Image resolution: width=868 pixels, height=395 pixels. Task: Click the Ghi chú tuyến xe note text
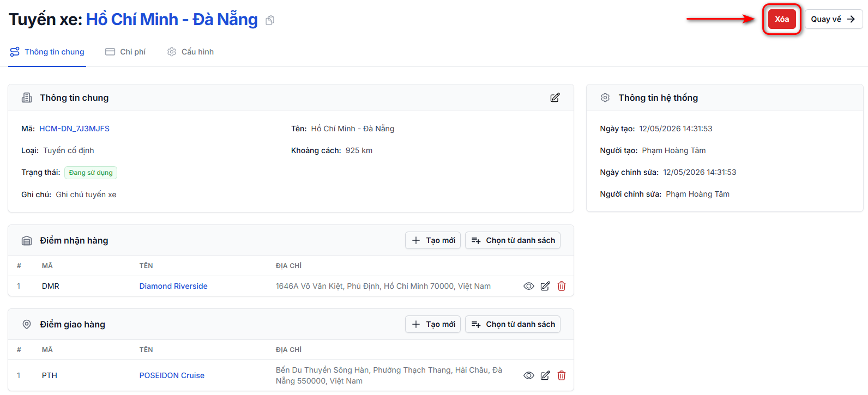click(x=86, y=195)
